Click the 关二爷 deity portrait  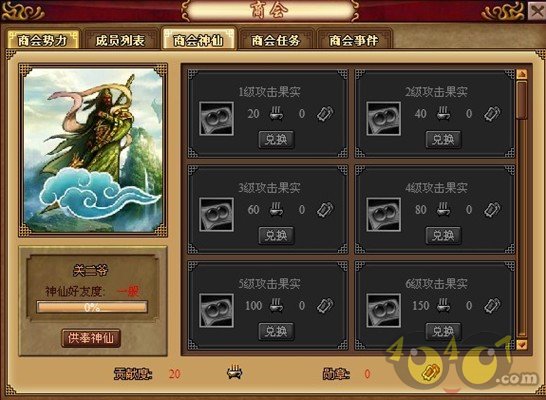coord(93,150)
